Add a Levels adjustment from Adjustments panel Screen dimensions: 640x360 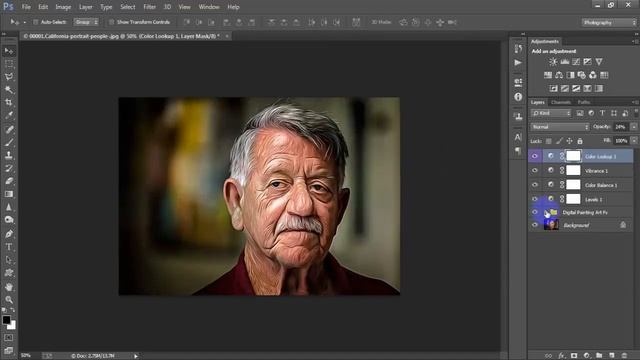pyautogui.click(x=564, y=62)
